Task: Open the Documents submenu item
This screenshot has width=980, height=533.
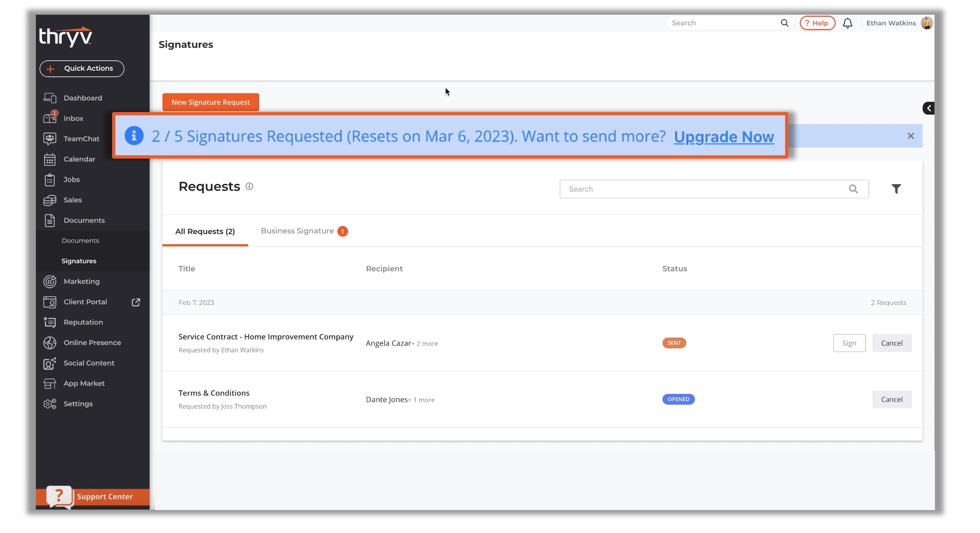Action: click(x=80, y=241)
